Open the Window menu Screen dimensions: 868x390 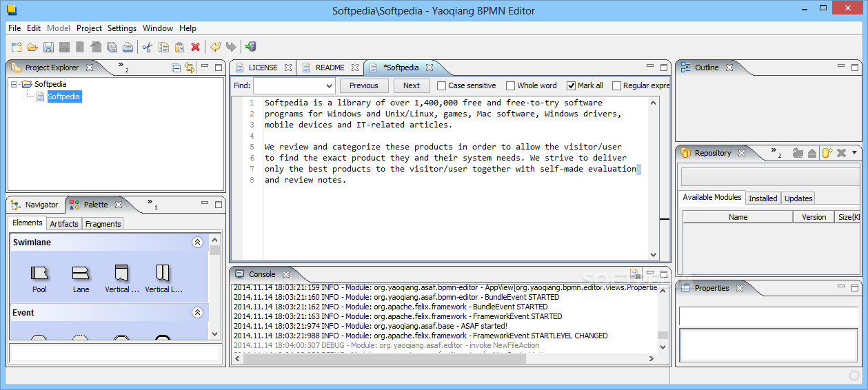click(x=158, y=28)
